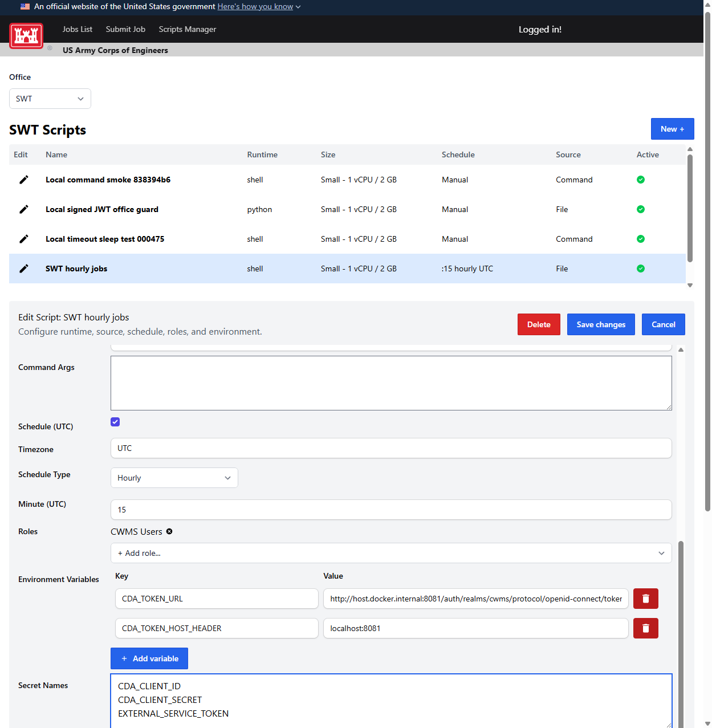Click the US Army Corps of Engineers text
The height and width of the screenshot is (728, 712).
pos(115,50)
